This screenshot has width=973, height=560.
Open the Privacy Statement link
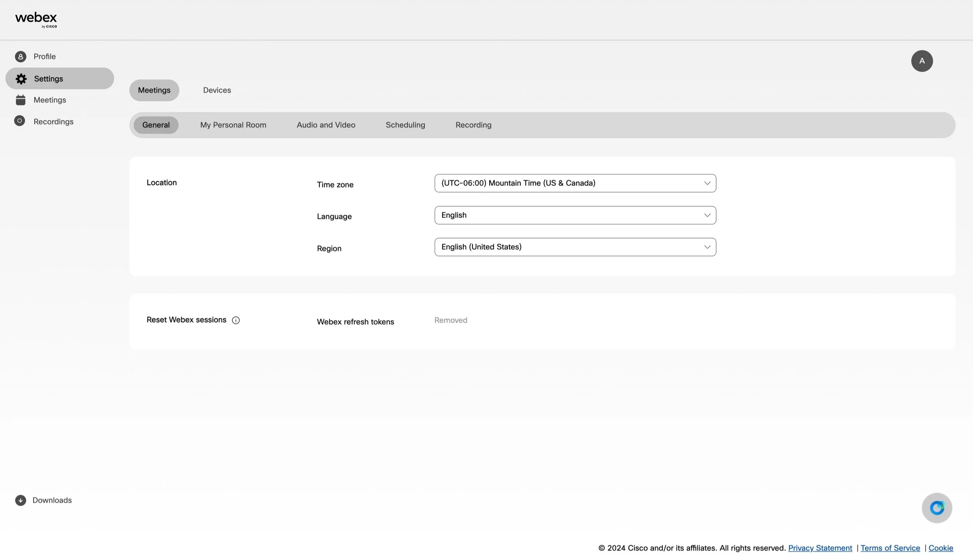point(820,548)
